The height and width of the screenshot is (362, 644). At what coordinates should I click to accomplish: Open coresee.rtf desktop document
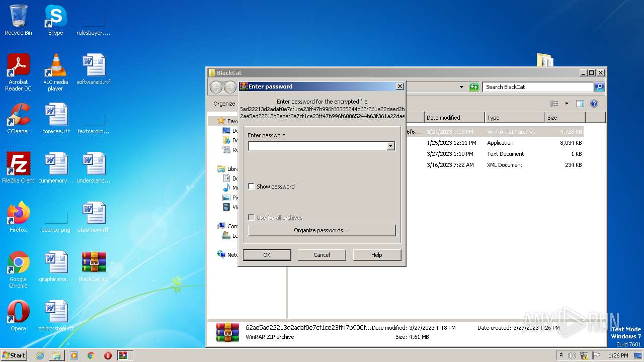pyautogui.click(x=55, y=119)
